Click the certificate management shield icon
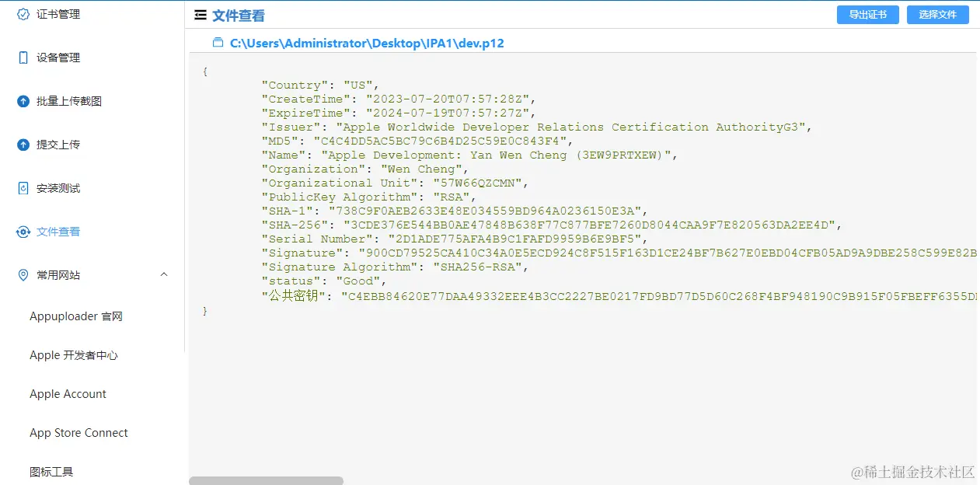This screenshot has width=980, height=485. click(x=23, y=14)
